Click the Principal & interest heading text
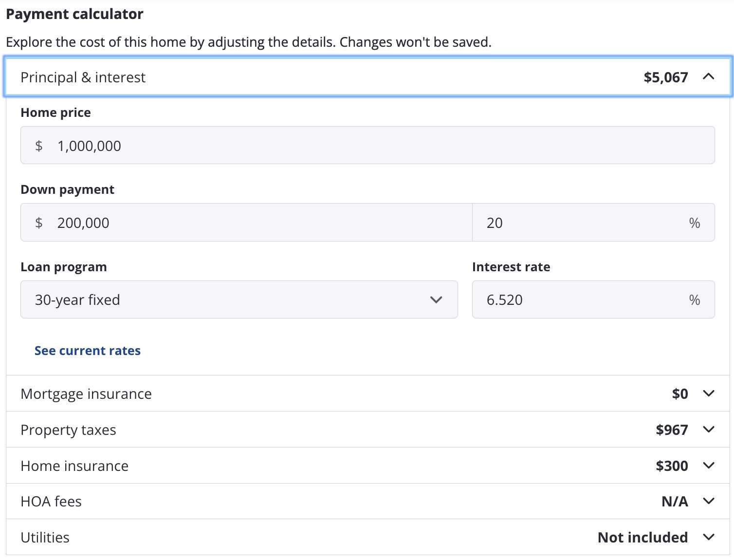734x560 pixels. tap(83, 77)
